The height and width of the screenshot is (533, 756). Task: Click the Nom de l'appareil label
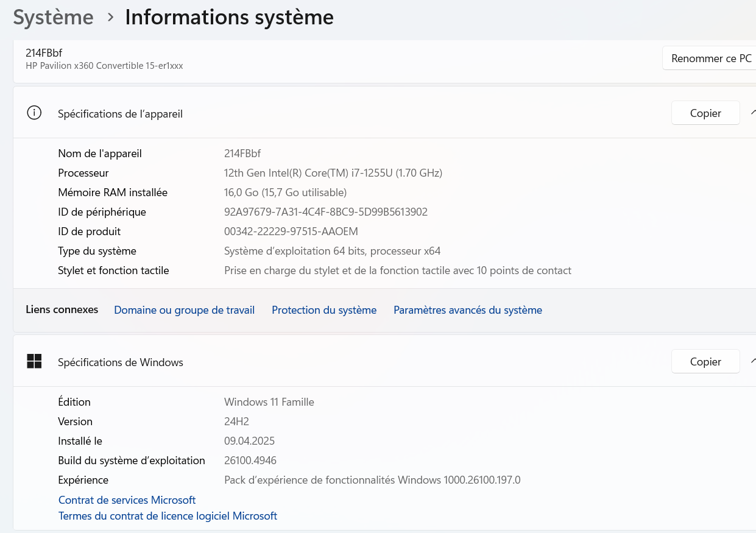coord(100,154)
